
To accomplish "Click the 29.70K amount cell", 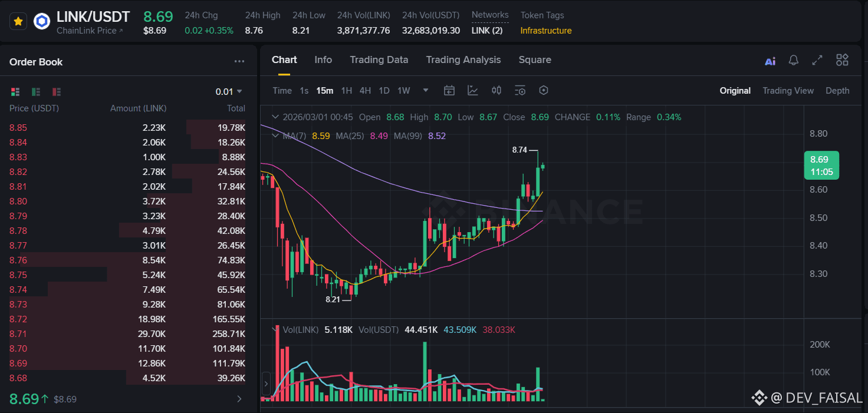I will click(x=152, y=333).
